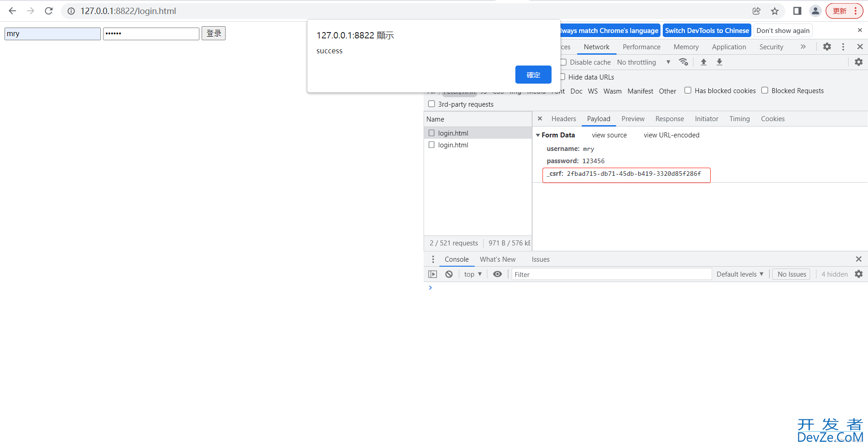
Task: Open Default levels dropdown
Action: click(x=740, y=274)
